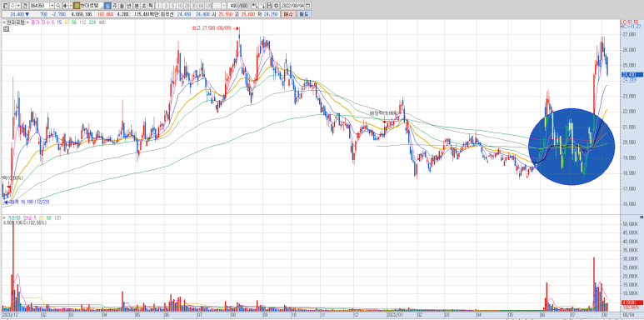This screenshot has width=644, height=320.
Task: Click the red 4,669K volume tag on axis
Action: coord(632,302)
